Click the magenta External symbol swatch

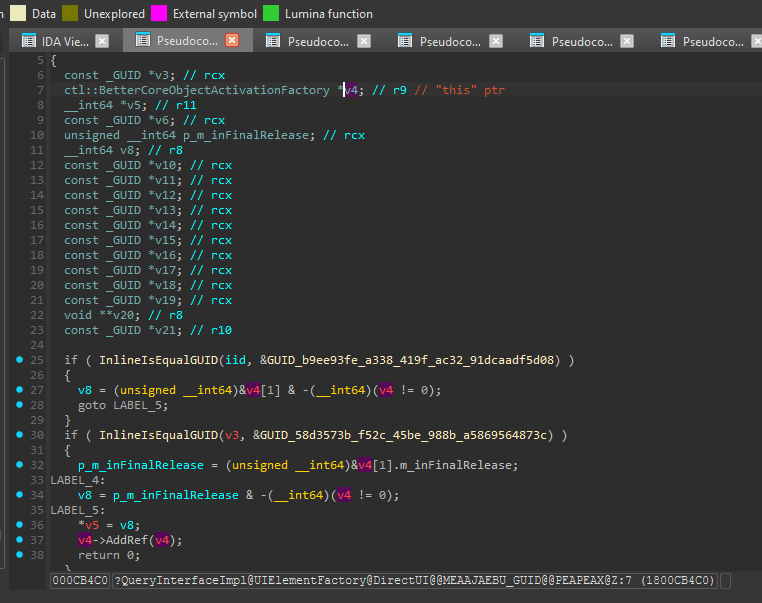[x=159, y=14]
